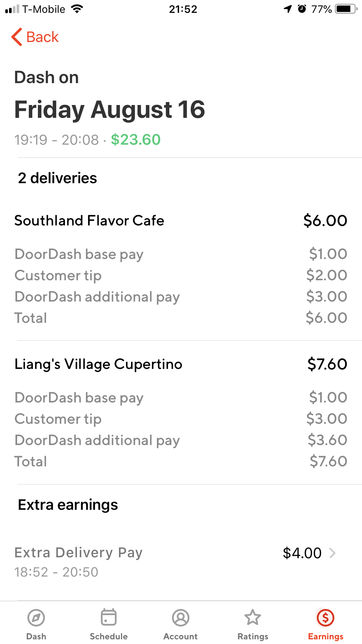Go back using the Back text

pos(43,37)
